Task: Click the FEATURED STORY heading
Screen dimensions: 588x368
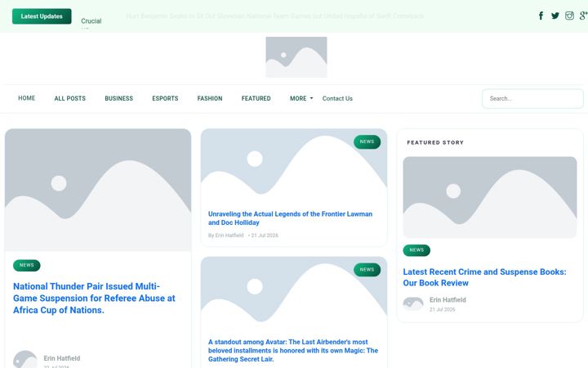Action: pos(435,142)
